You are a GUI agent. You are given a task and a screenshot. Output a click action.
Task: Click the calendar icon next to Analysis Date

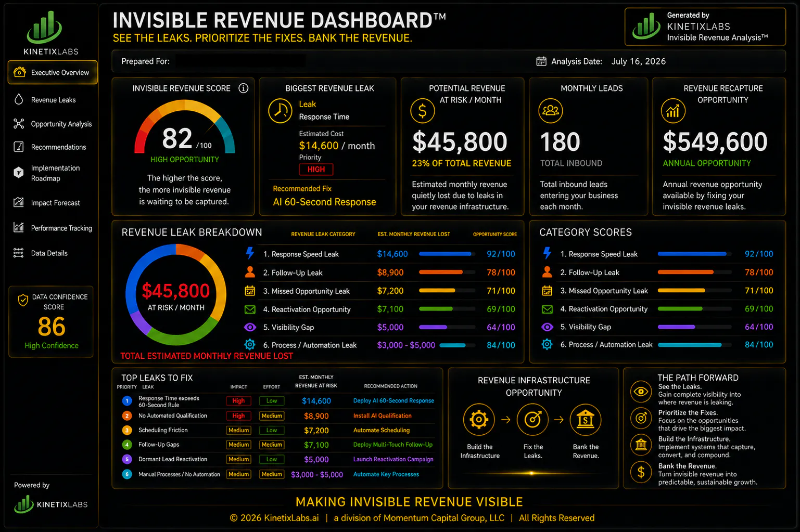tap(541, 61)
